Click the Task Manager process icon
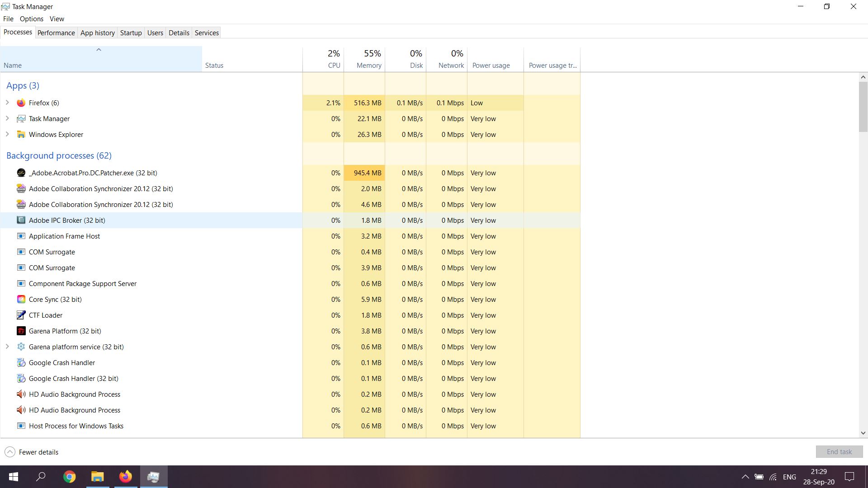The width and height of the screenshot is (868, 488). (21, 119)
